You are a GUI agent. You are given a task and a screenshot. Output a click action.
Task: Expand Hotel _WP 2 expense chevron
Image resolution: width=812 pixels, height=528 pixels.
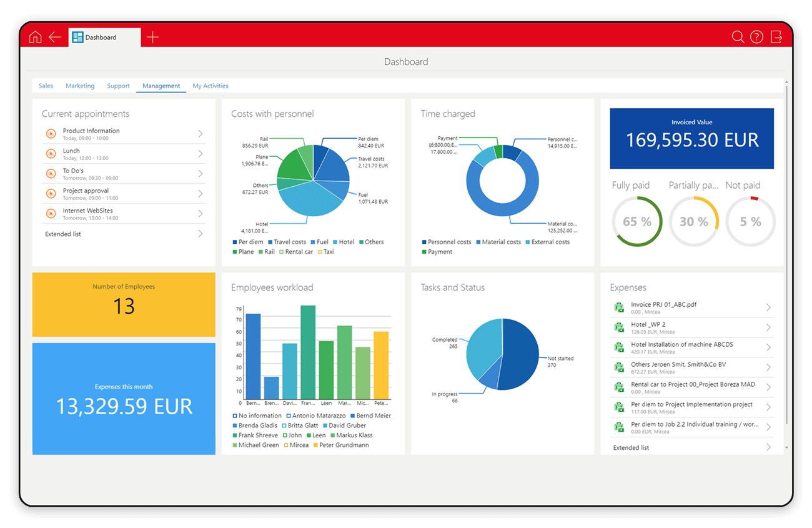coord(768,327)
